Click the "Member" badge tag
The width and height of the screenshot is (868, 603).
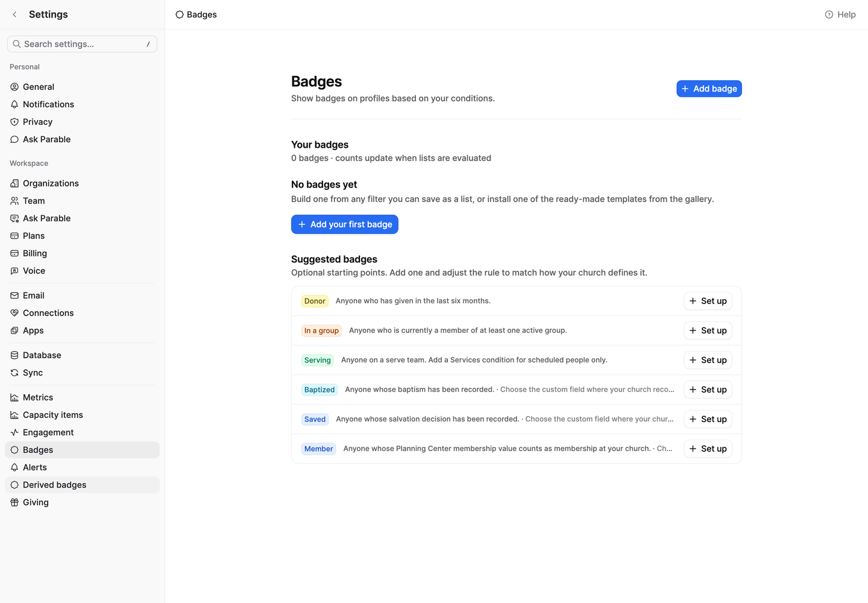pyautogui.click(x=318, y=449)
